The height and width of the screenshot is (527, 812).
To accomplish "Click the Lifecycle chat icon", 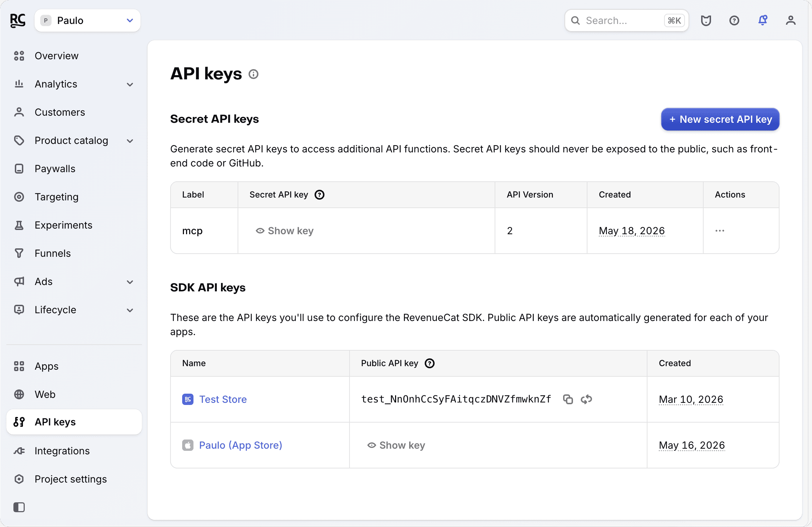I will pyautogui.click(x=19, y=310).
